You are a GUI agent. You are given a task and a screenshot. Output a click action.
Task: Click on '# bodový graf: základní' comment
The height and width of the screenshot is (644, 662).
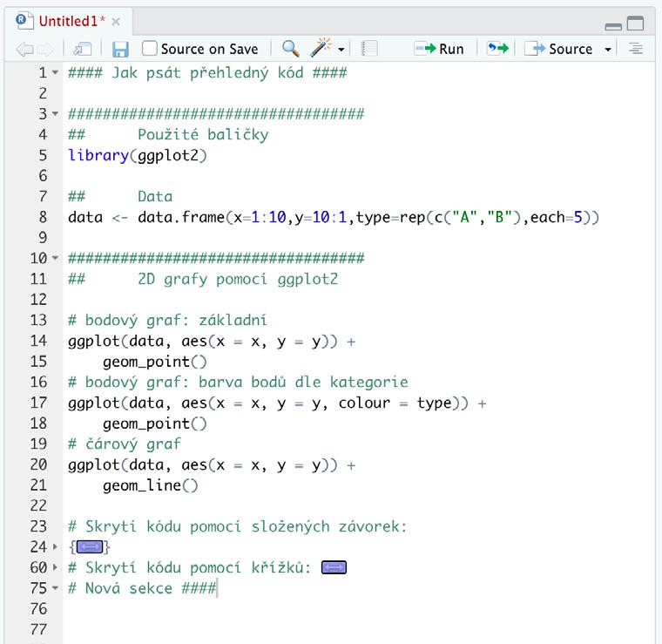(167, 321)
